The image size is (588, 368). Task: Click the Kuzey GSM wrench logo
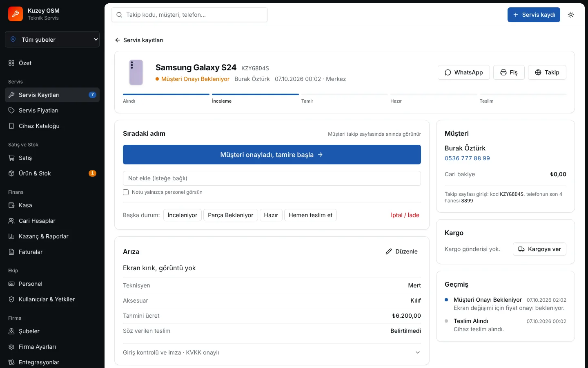pyautogui.click(x=16, y=14)
